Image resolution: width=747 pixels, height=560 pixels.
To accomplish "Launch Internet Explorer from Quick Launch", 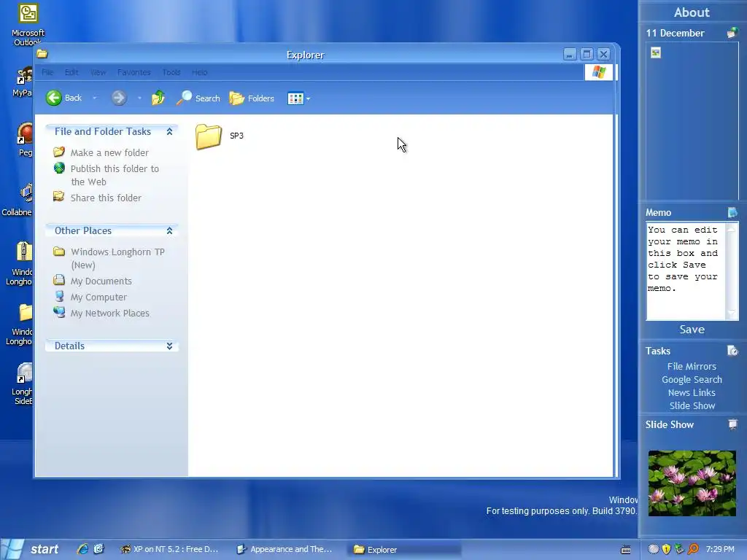I will coord(82,549).
